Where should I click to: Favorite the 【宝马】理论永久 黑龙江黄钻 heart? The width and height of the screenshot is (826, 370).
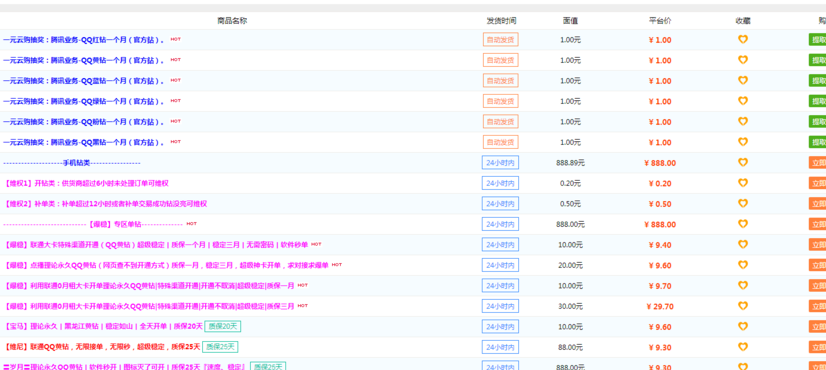tap(743, 327)
